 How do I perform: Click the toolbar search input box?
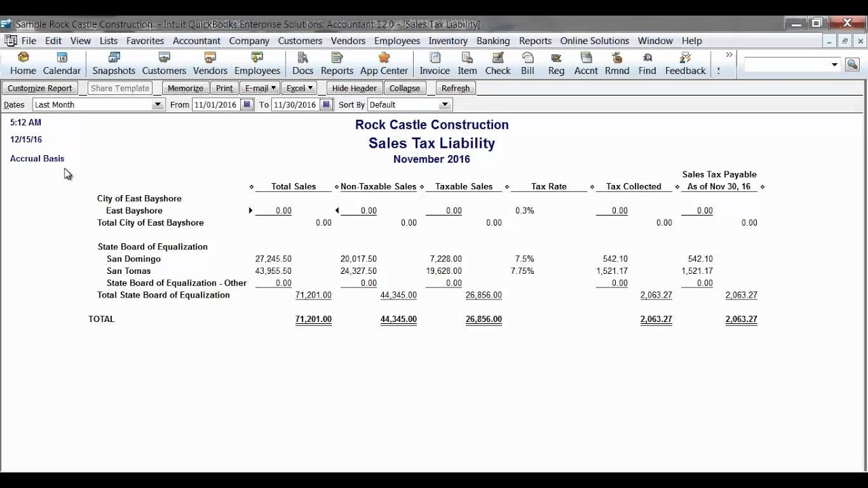787,64
